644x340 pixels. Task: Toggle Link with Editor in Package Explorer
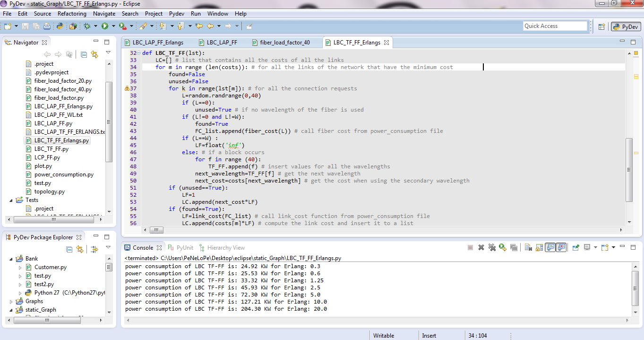coord(80,249)
